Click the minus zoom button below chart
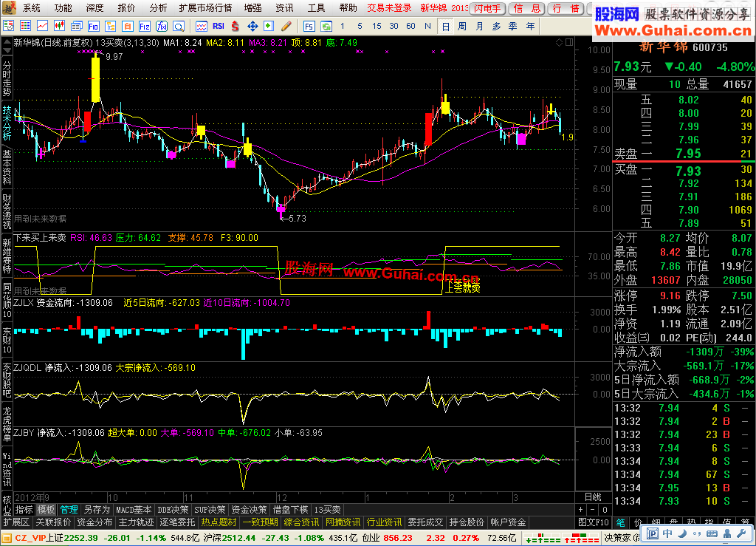This screenshot has height=546, width=756. click(x=593, y=510)
